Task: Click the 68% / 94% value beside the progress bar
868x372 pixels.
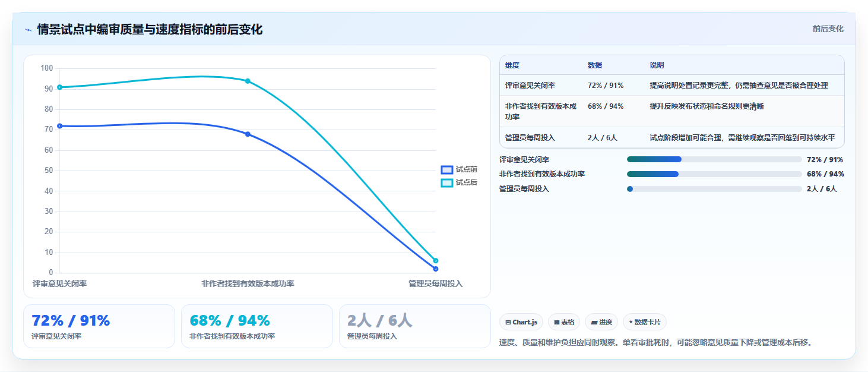Action: [x=825, y=174]
